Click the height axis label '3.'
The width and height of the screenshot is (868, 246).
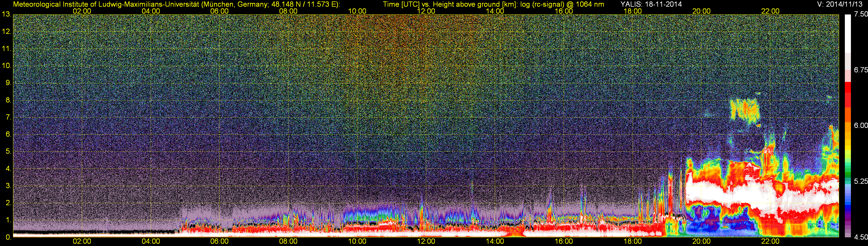click(x=8, y=186)
